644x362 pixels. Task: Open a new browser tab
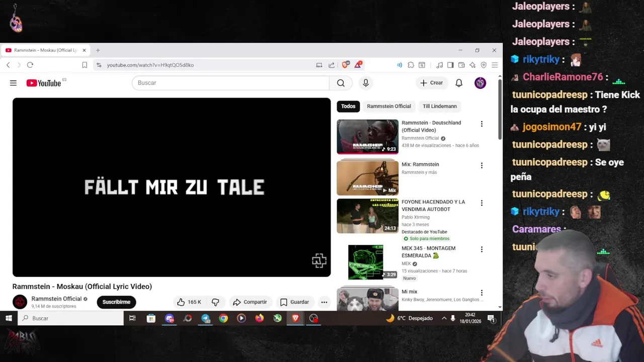(x=98, y=50)
